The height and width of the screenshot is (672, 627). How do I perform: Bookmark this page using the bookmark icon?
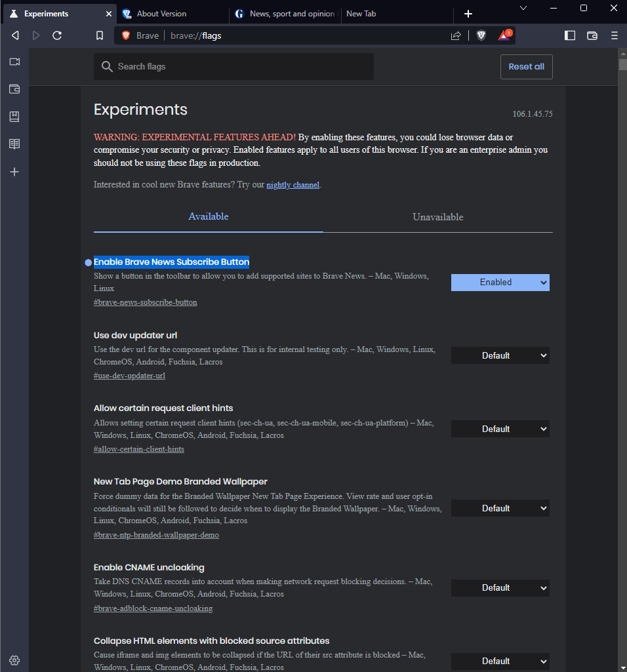[x=99, y=35]
